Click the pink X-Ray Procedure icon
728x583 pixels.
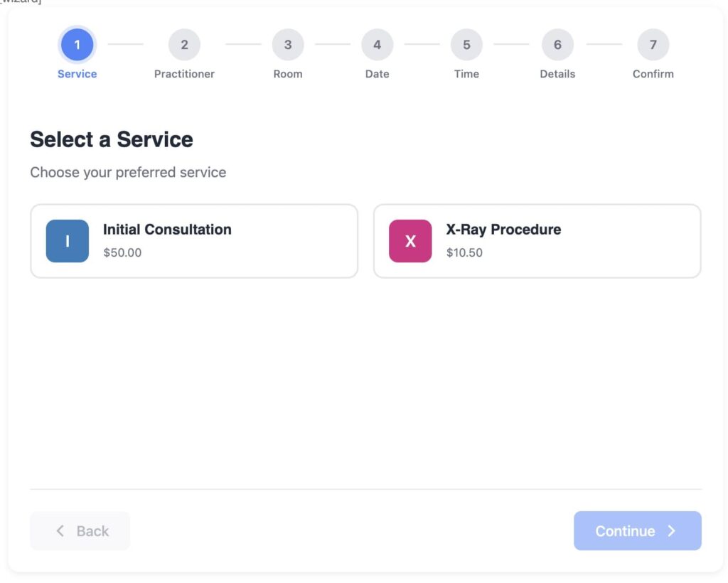(410, 241)
